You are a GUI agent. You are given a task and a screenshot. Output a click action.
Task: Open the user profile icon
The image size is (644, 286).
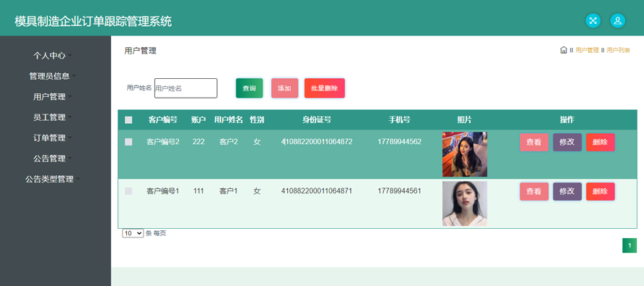point(617,20)
